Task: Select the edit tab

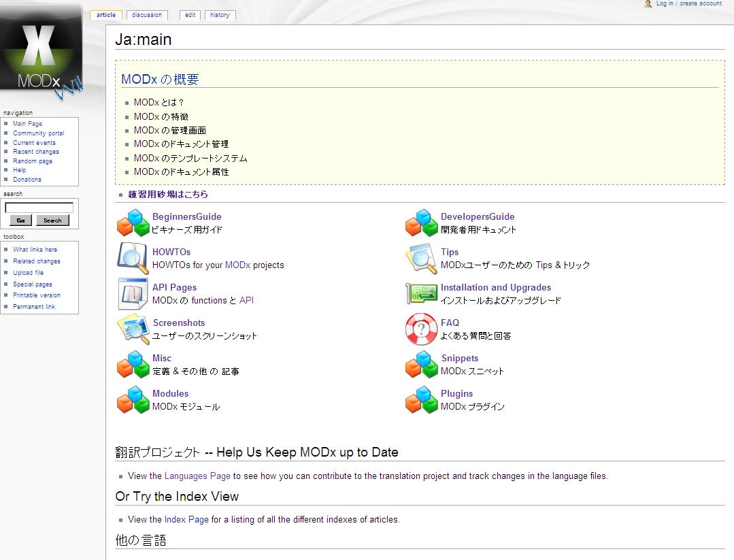Action: pyautogui.click(x=190, y=15)
